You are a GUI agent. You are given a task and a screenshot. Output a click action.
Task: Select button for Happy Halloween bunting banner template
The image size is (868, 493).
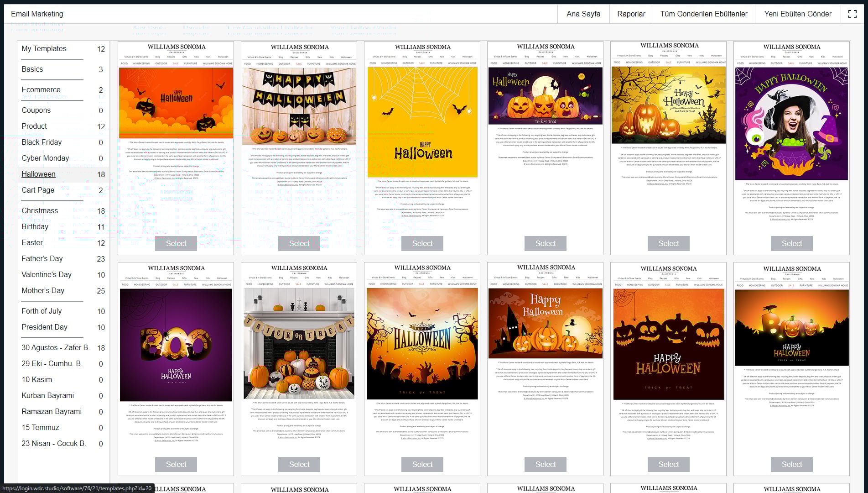[x=299, y=244]
